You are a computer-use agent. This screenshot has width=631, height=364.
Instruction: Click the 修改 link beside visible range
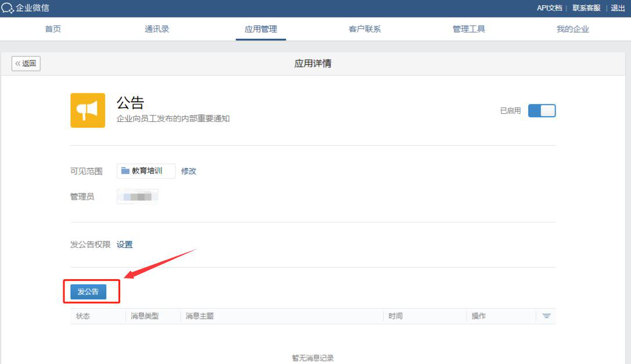(x=189, y=171)
